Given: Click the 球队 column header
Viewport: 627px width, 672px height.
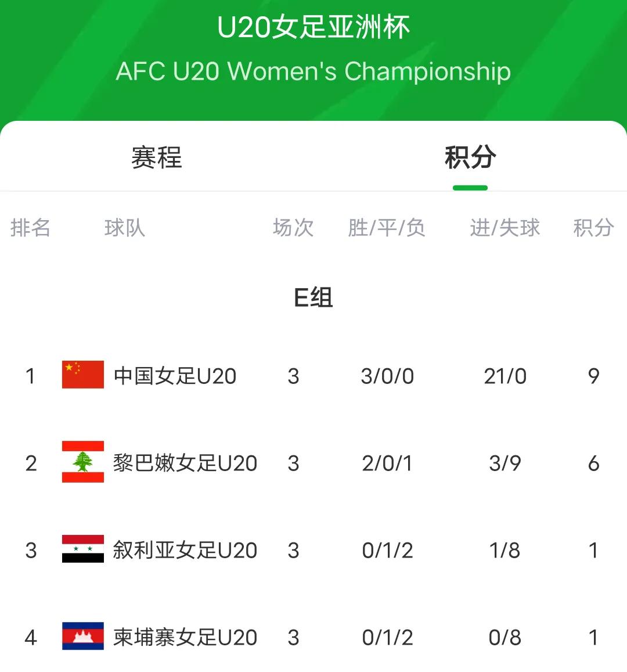Looking at the screenshot, I should tap(125, 228).
